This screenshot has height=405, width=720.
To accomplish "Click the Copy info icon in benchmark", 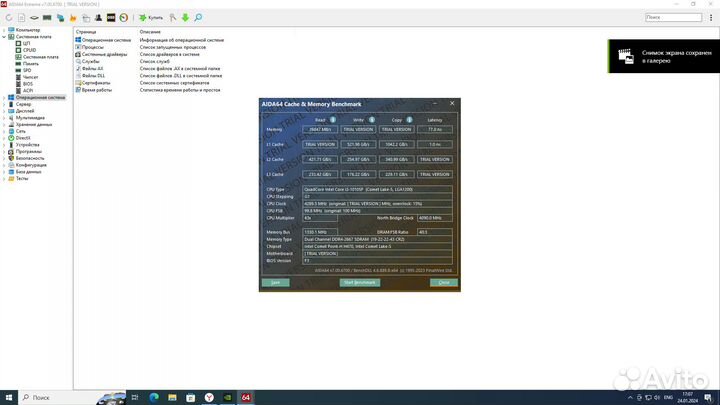I will click(x=408, y=120).
